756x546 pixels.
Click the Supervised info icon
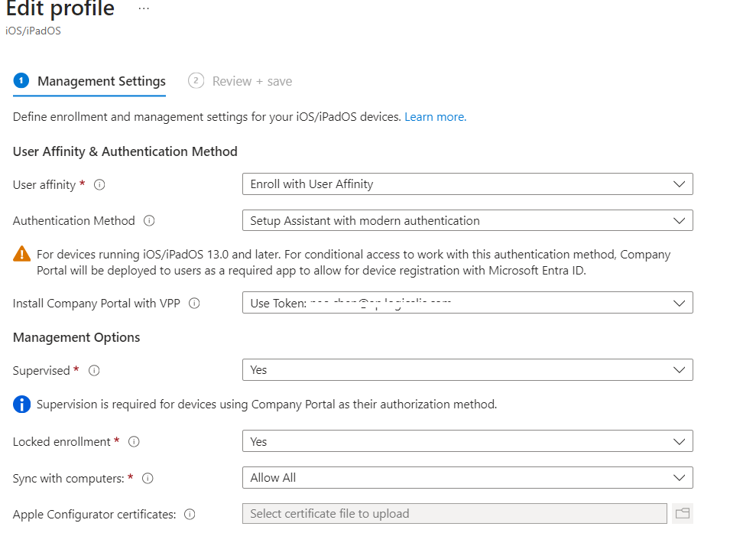94,371
